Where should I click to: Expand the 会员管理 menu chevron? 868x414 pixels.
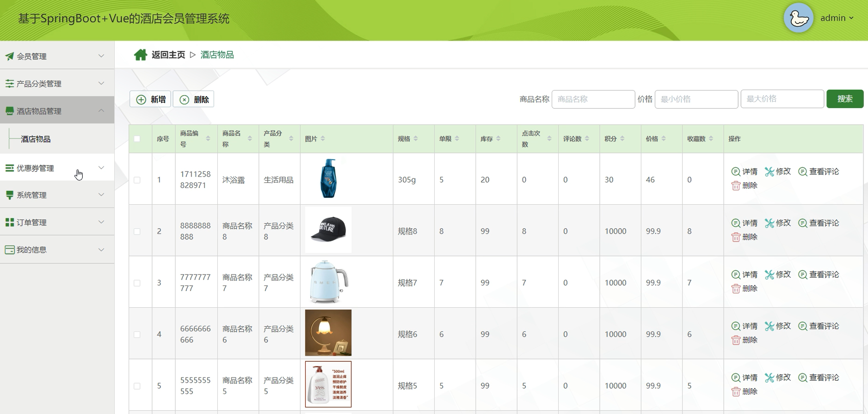(x=101, y=56)
